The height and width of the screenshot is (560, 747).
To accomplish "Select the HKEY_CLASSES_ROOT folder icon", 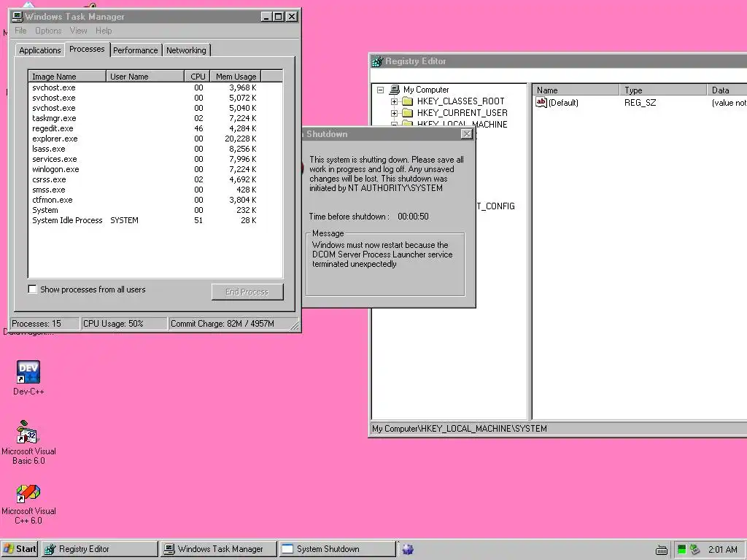I will click(407, 101).
